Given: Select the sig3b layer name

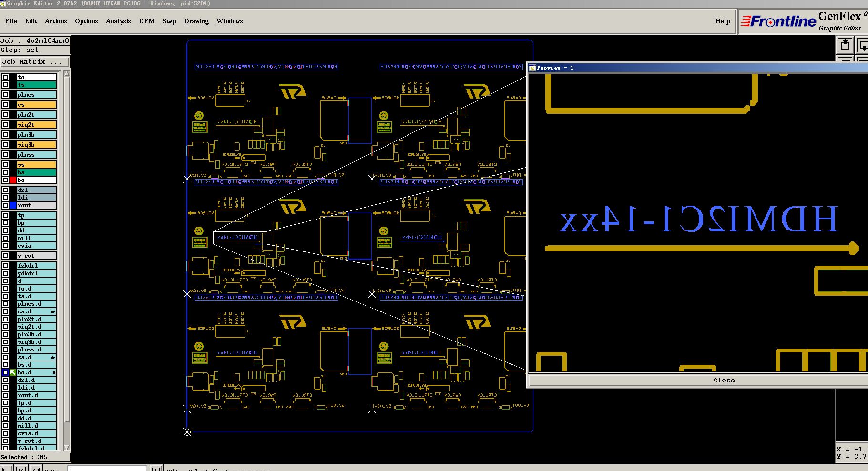Looking at the screenshot, I should click(x=37, y=145).
